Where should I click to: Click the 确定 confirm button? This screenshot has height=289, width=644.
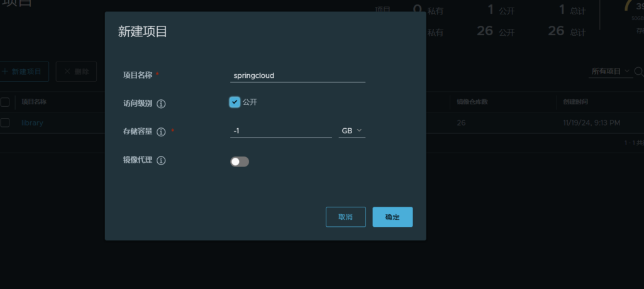coord(392,217)
